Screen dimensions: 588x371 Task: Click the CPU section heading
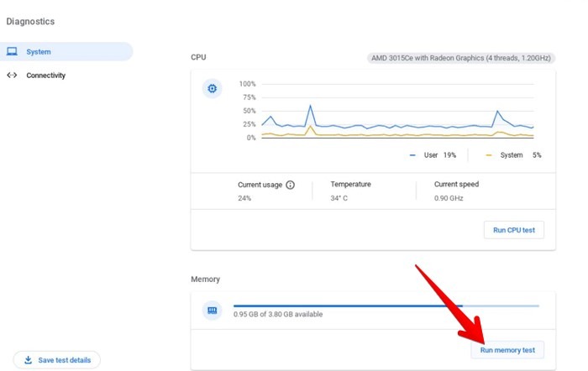(x=198, y=57)
